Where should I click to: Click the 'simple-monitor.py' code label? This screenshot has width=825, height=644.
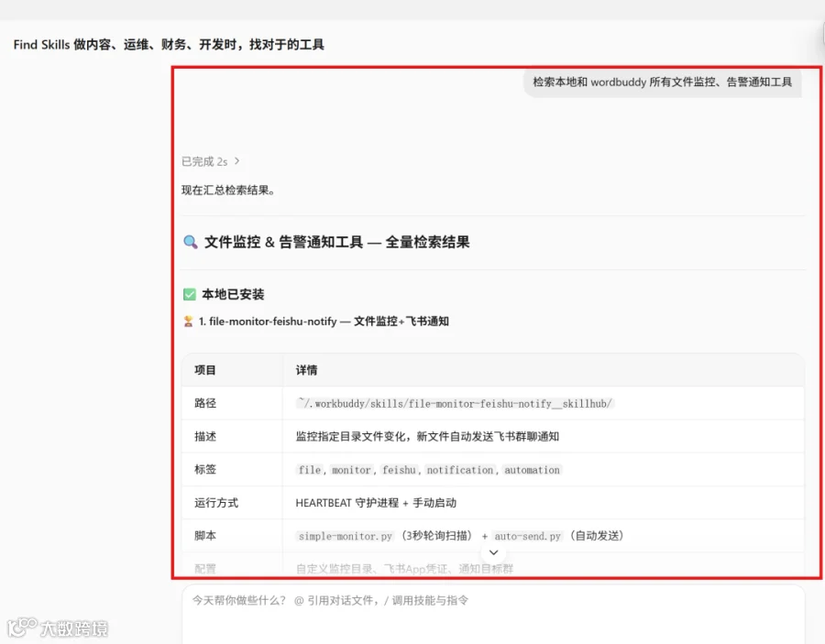(x=346, y=536)
